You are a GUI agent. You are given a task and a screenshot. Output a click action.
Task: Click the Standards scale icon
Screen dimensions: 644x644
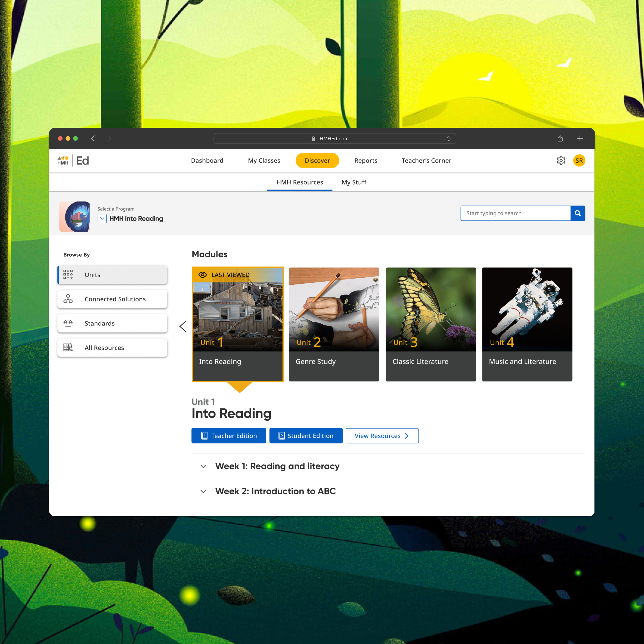click(x=68, y=323)
